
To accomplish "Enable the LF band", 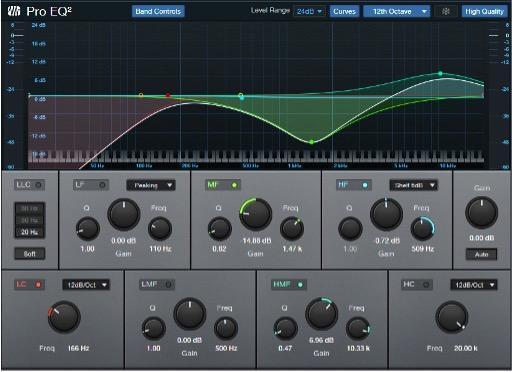I will coord(91,185).
